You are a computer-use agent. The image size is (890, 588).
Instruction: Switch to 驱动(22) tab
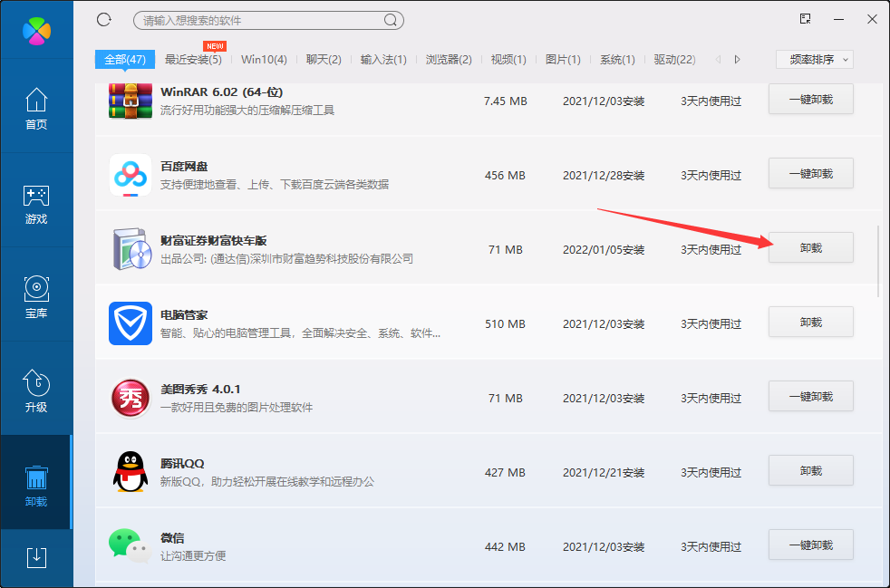click(x=675, y=60)
